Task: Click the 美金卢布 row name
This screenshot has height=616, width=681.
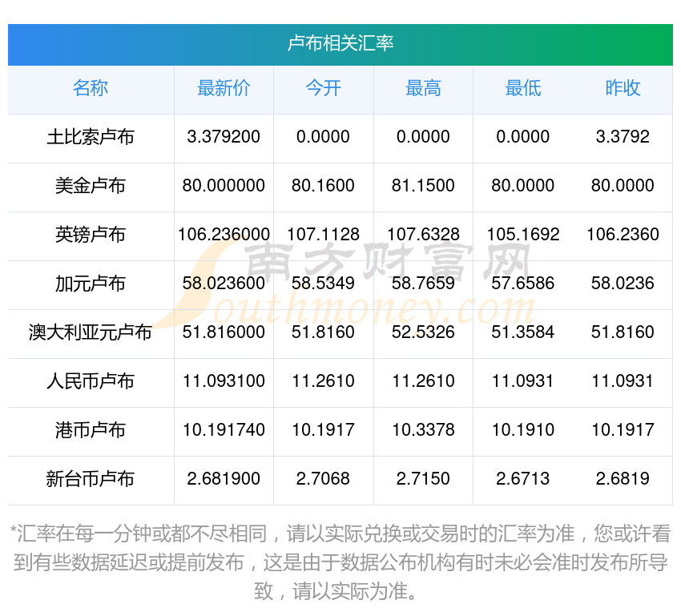Action: pyautogui.click(x=91, y=186)
